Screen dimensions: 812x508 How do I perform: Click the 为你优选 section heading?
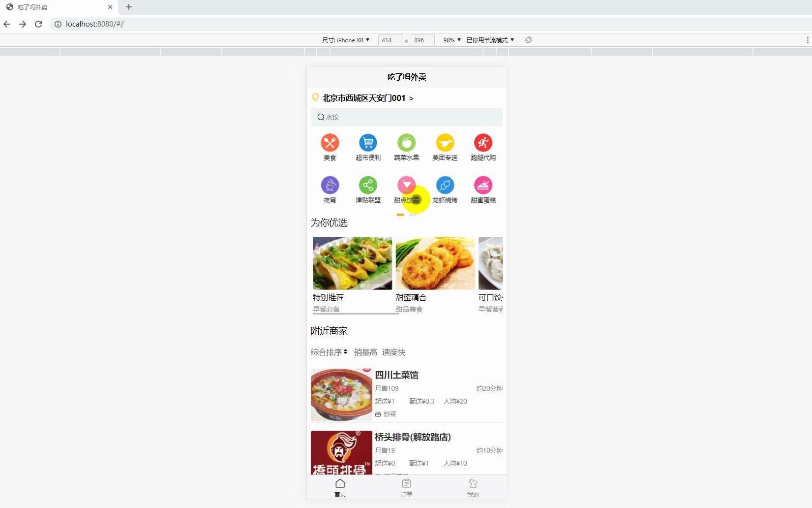point(329,222)
